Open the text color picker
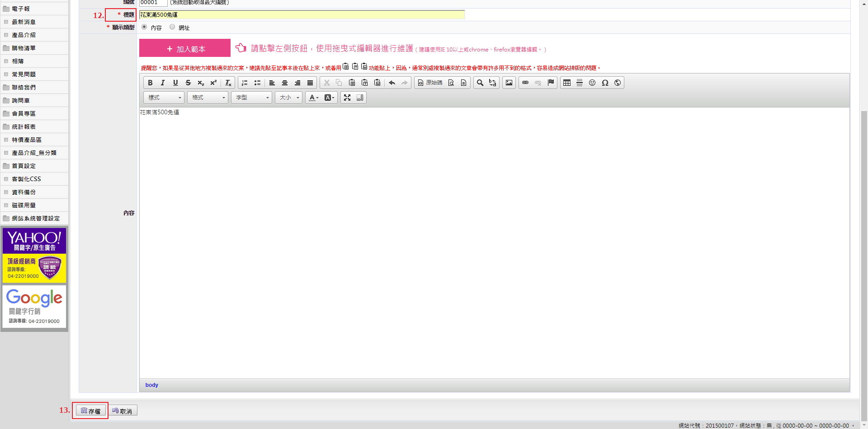The image size is (868, 429). coord(313,98)
